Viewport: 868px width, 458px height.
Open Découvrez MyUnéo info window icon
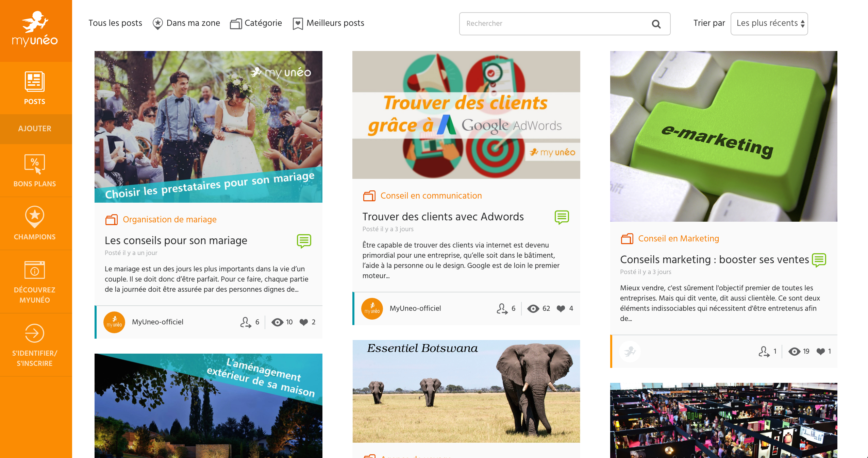pyautogui.click(x=34, y=270)
